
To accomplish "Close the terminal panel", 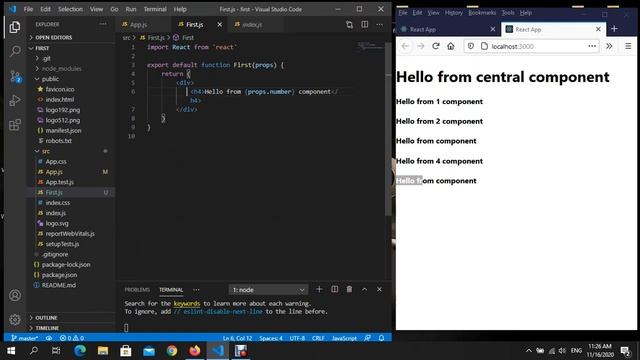I will tap(380, 289).
